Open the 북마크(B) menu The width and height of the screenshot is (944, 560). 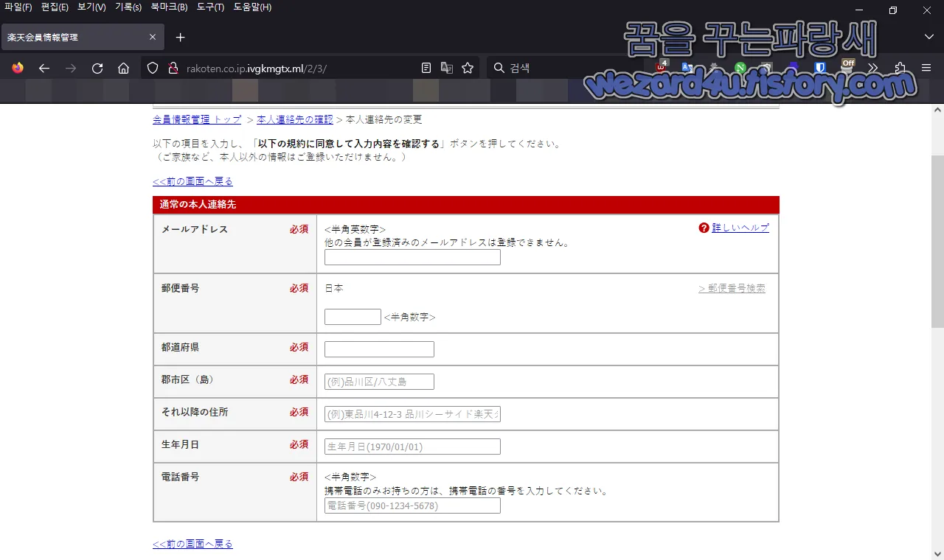(169, 7)
